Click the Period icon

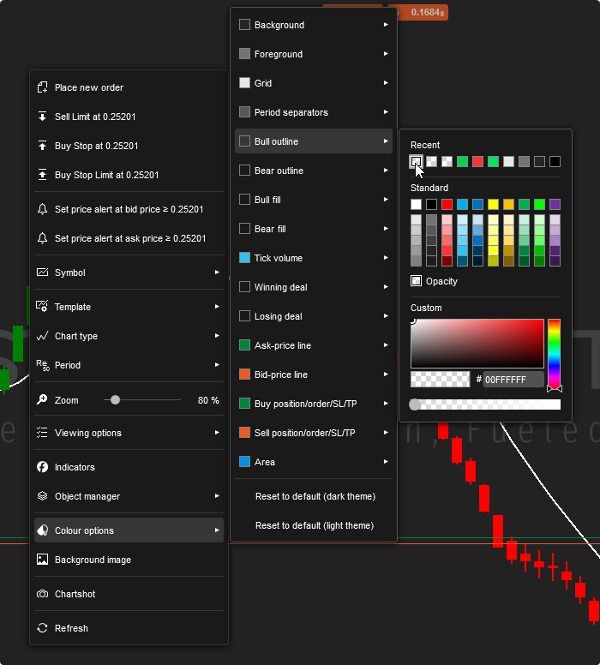click(x=42, y=365)
